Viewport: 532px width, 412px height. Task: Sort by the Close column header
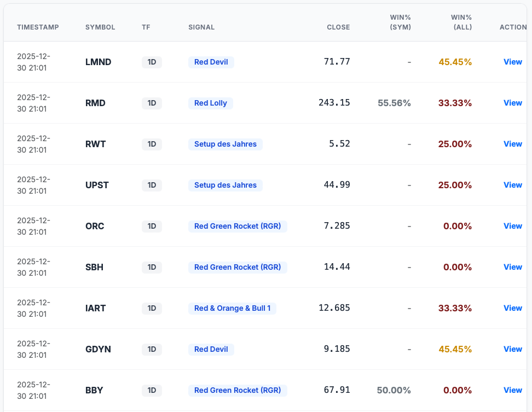[338, 27]
